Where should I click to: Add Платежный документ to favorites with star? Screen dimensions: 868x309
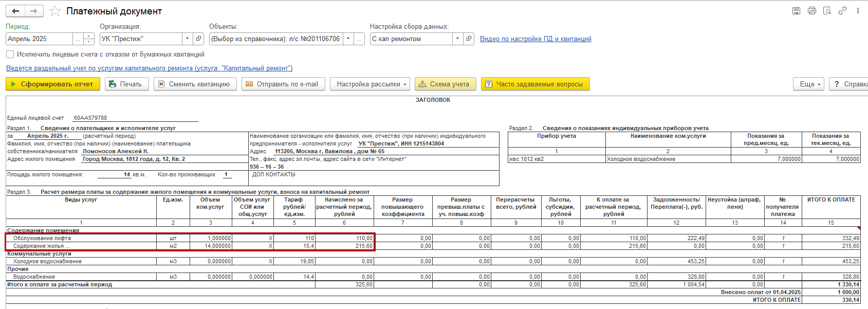click(x=55, y=11)
